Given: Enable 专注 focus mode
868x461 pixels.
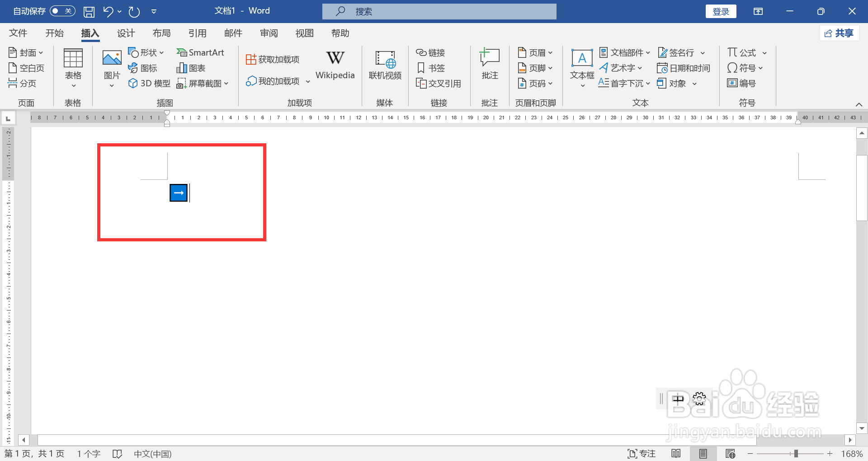Looking at the screenshot, I should pos(642,454).
